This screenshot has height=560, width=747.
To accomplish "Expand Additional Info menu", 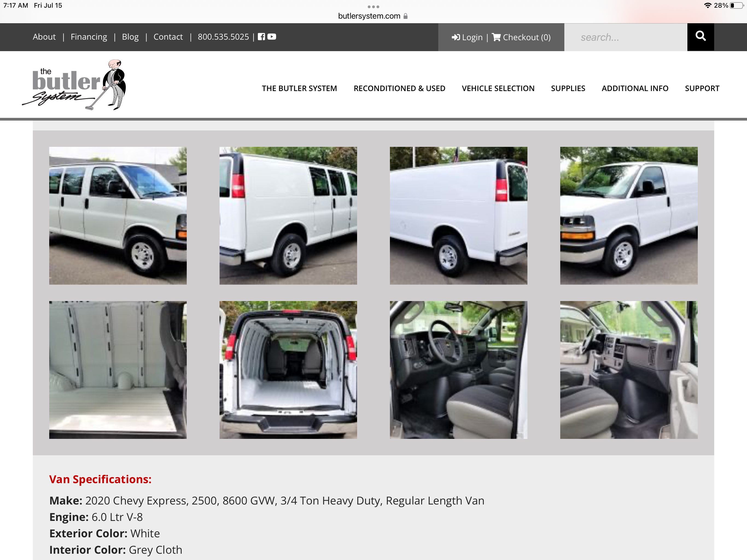I will (x=635, y=88).
